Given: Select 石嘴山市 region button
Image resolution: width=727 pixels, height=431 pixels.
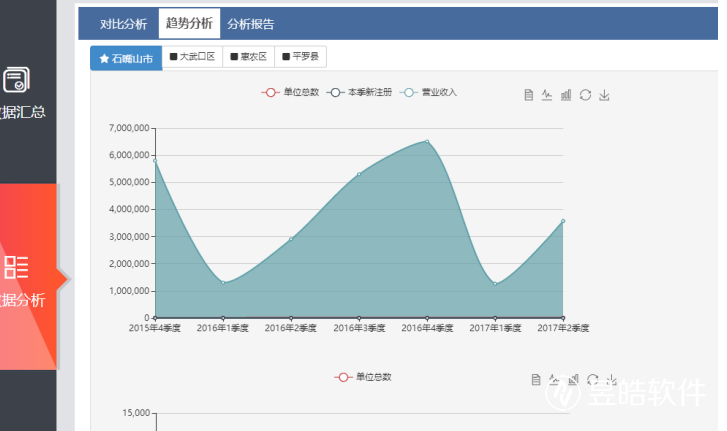Looking at the screenshot, I should pyautogui.click(x=126, y=58).
